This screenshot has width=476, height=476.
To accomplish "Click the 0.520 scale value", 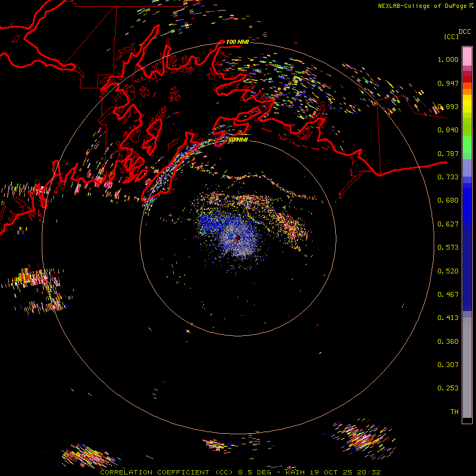I will 448,271.
